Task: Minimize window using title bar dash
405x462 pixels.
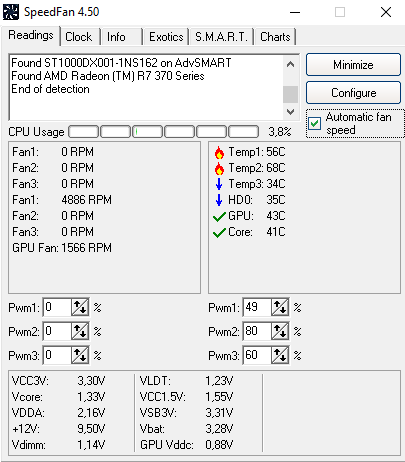Action: 295,12
